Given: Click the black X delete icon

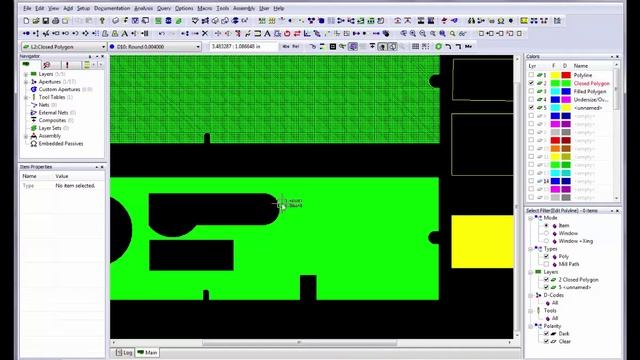Looking at the screenshot, I should [205, 33].
